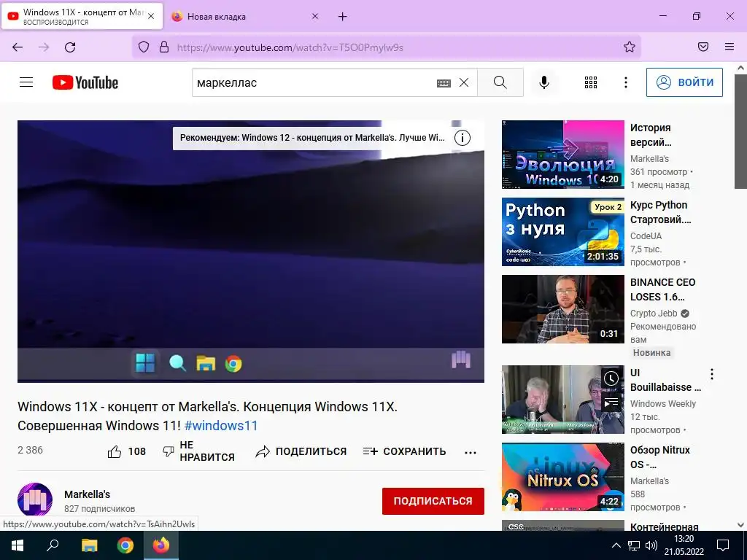Click the CodeUA channel name
This screenshot has height=560, width=747.
coord(646,236)
